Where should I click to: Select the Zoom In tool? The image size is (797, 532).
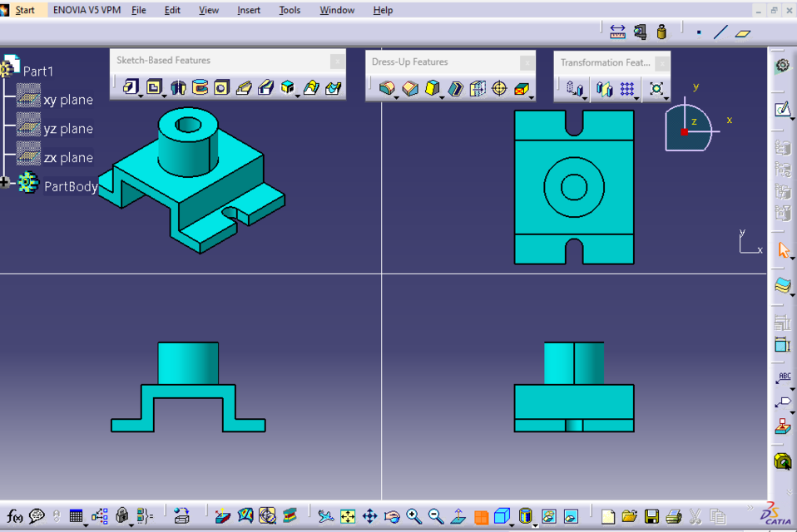point(412,515)
